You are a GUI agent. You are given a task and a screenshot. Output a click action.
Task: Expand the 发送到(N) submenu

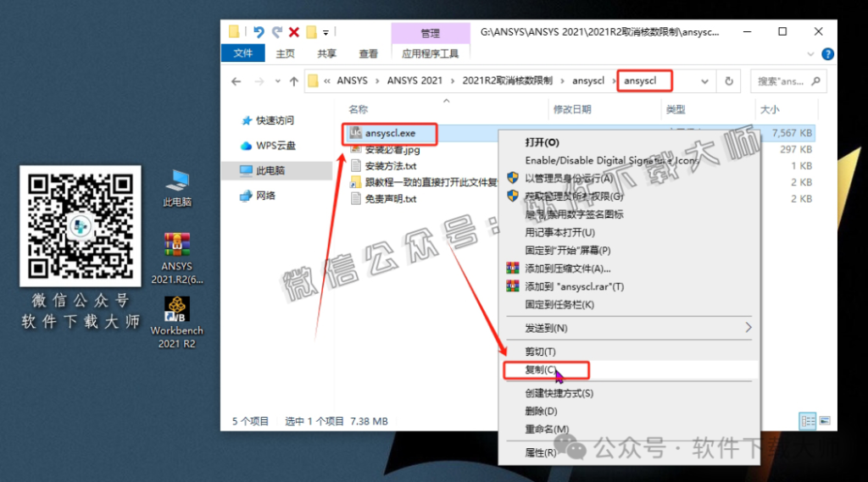[630, 328]
